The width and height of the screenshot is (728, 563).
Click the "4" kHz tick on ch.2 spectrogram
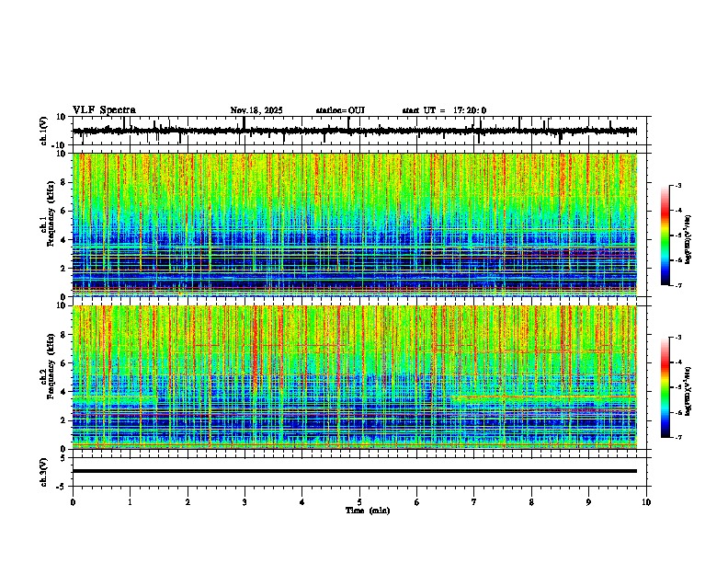[x=64, y=393]
